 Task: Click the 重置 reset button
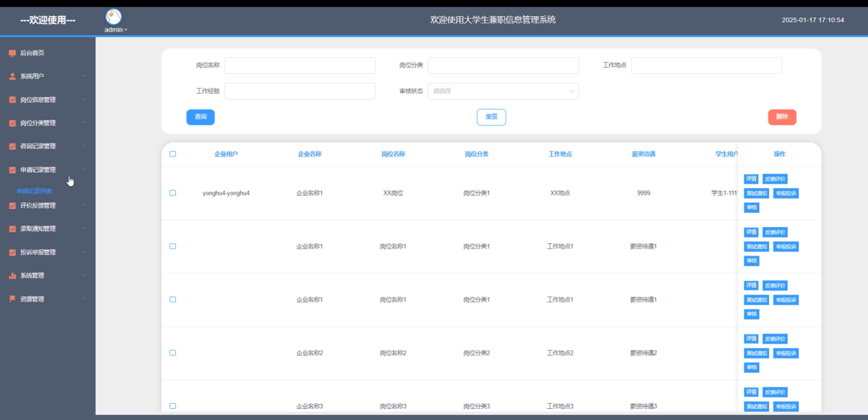pyautogui.click(x=492, y=117)
